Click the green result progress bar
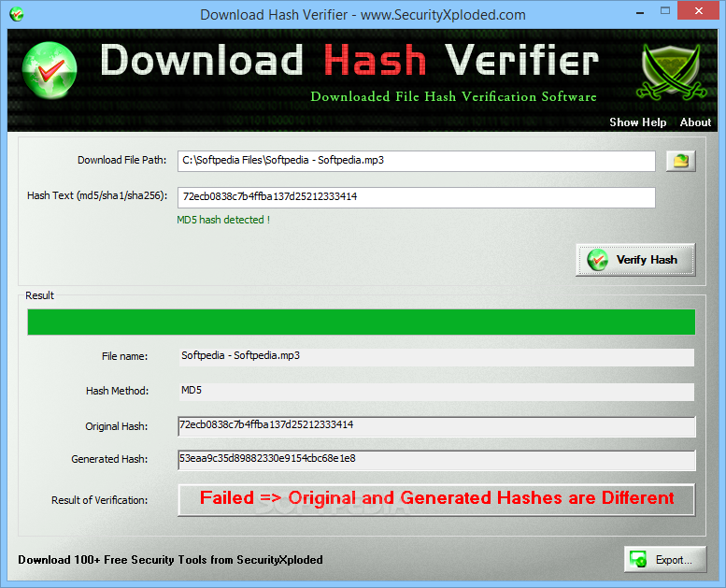 tap(362, 322)
